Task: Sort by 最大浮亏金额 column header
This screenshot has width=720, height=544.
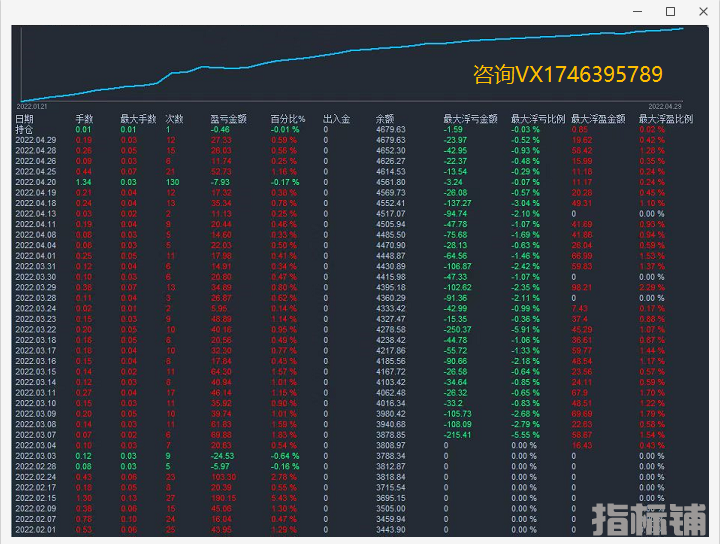Action: pos(470,119)
